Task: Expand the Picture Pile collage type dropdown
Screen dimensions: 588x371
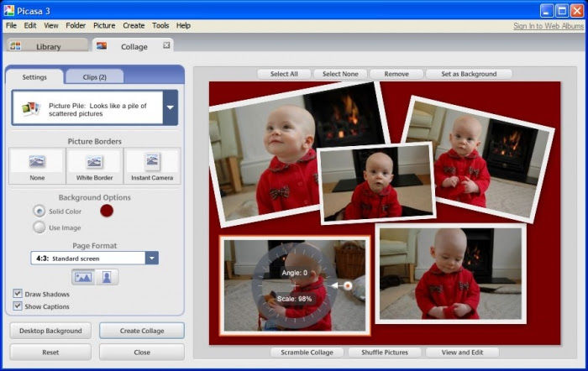Action: coord(171,108)
